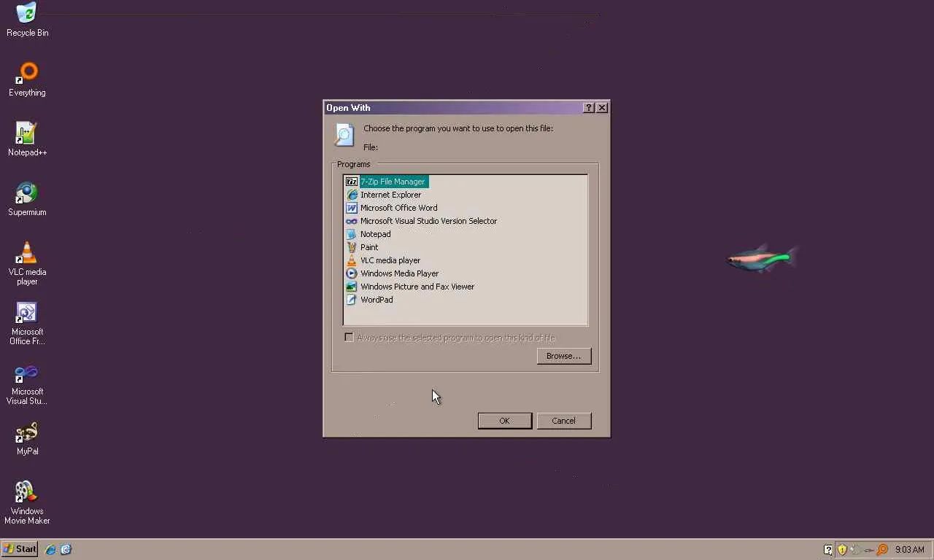The width and height of the screenshot is (934, 560).
Task: Pick the Microsoft Office Word icon in list
Action: 352,208
